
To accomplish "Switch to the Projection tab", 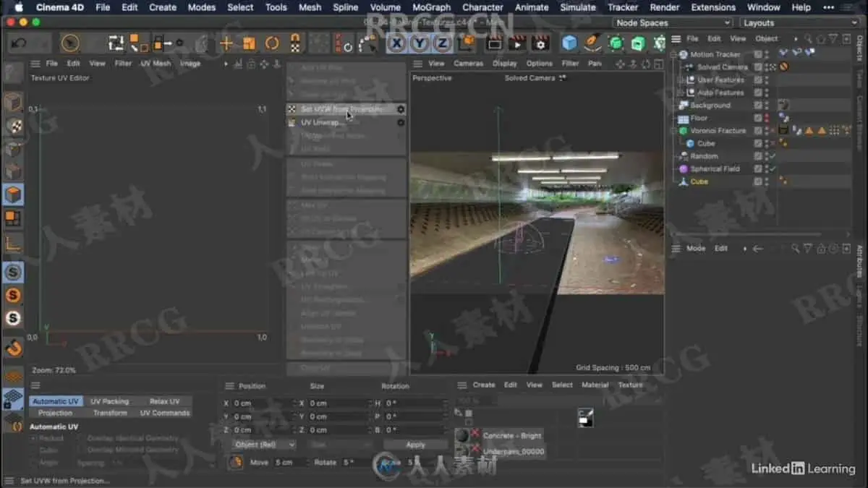I will 56,413.
